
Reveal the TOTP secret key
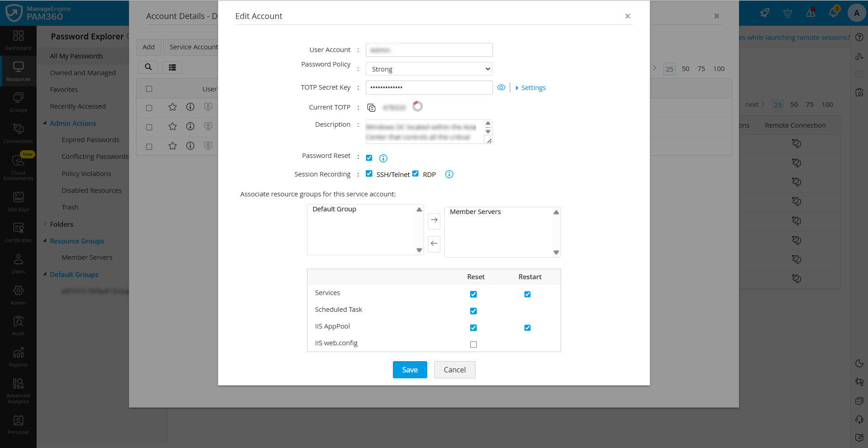(x=501, y=88)
